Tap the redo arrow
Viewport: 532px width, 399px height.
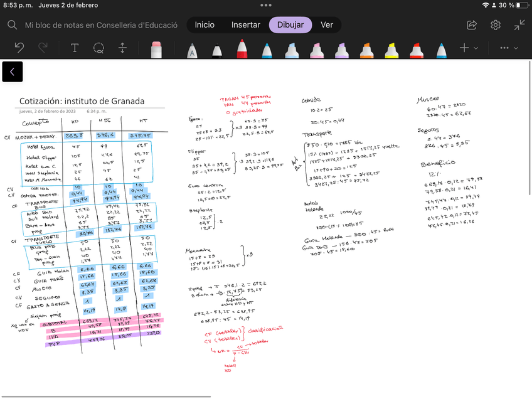pyautogui.click(x=43, y=48)
